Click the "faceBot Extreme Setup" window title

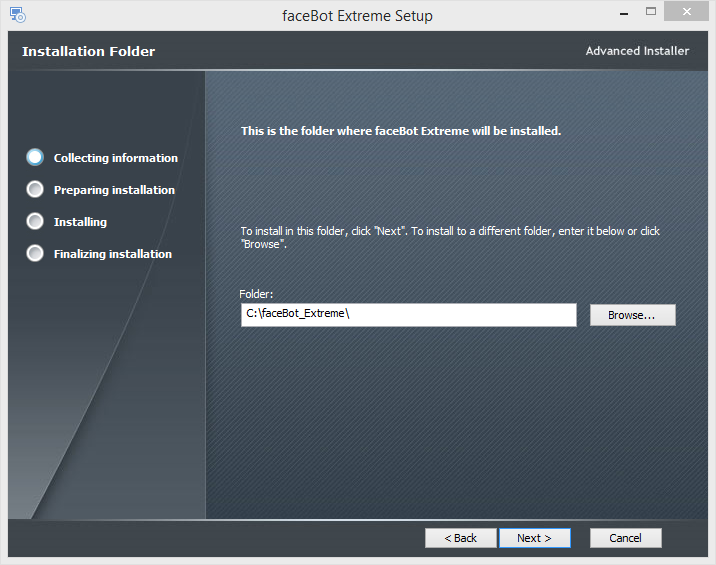[357, 16]
